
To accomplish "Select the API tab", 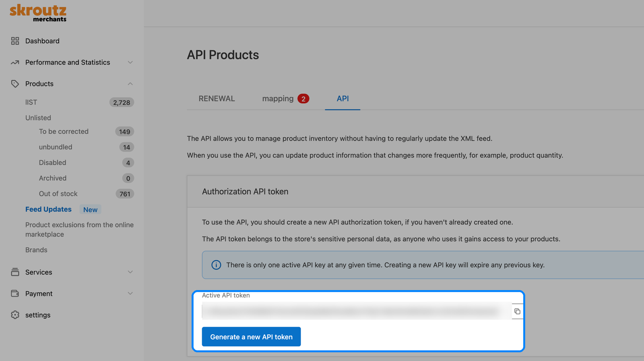I will coord(343,99).
